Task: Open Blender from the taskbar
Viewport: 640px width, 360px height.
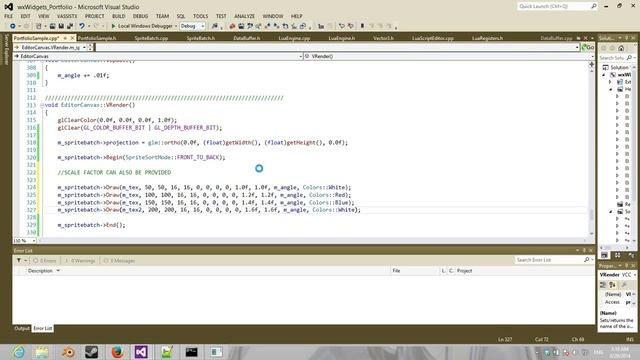Action: [x=68, y=352]
